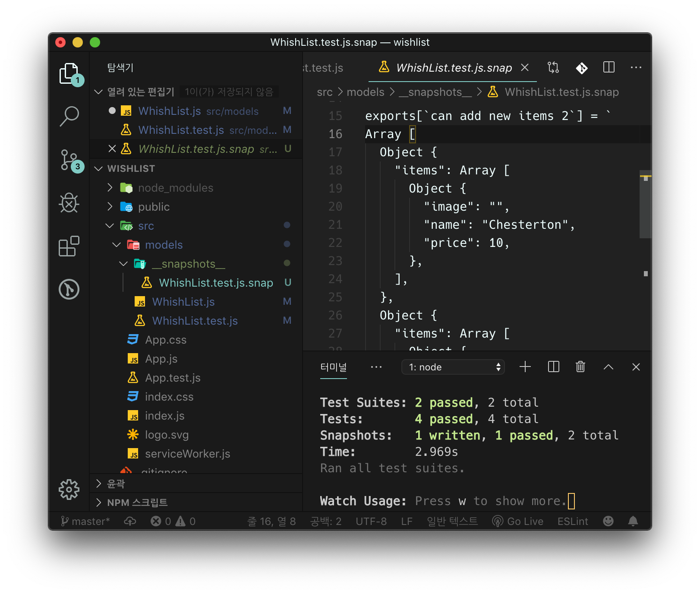Open the errors and warnings count in status bar
The height and width of the screenshot is (594, 700).
click(x=173, y=521)
